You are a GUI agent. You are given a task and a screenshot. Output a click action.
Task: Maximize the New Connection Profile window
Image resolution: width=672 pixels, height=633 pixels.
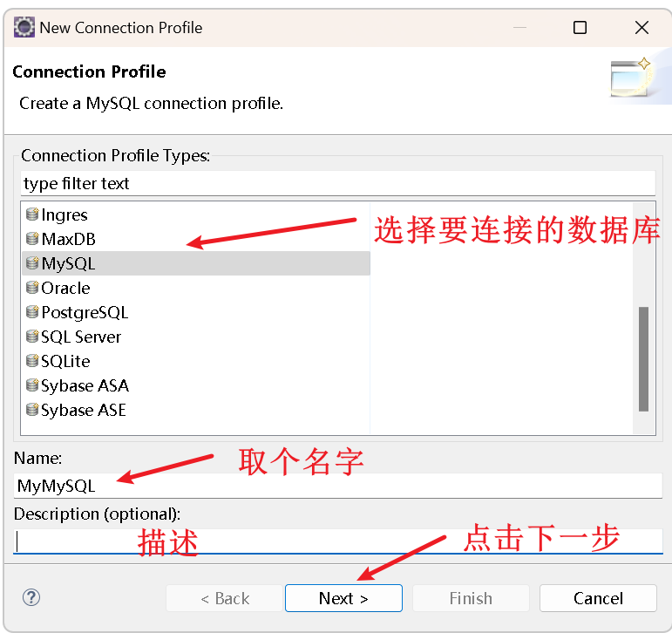580,27
